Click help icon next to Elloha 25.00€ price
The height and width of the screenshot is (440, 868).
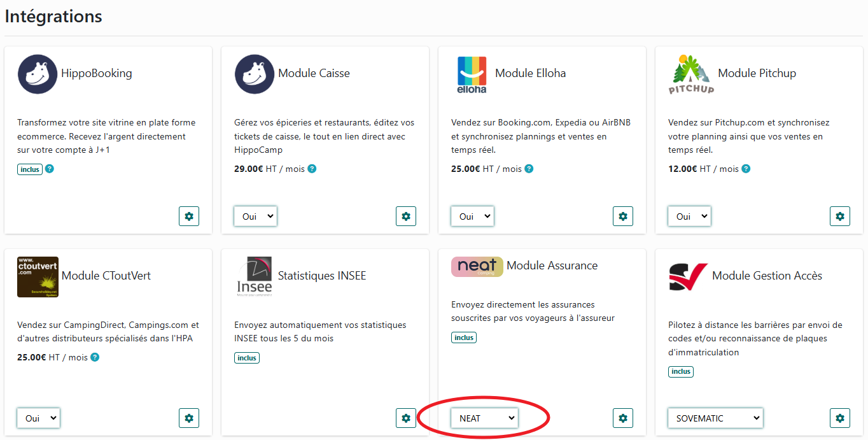pyautogui.click(x=529, y=169)
